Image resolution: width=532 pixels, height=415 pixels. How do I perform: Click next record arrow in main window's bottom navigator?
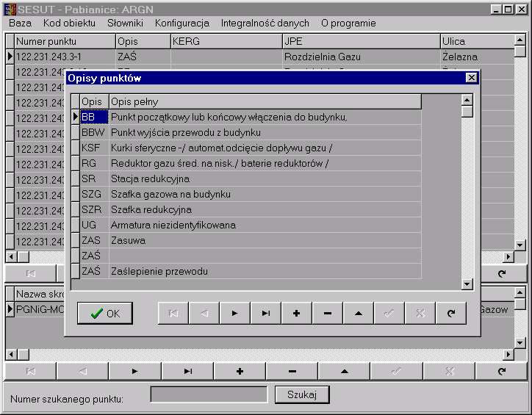[134, 372]
